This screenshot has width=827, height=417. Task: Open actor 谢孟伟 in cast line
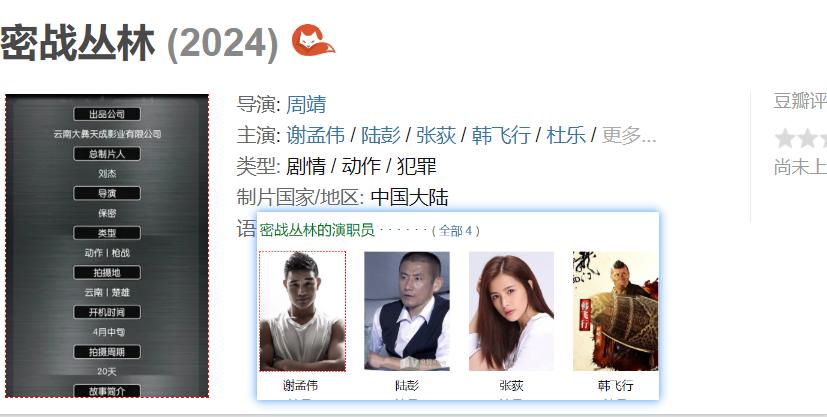tap(315, 135)
